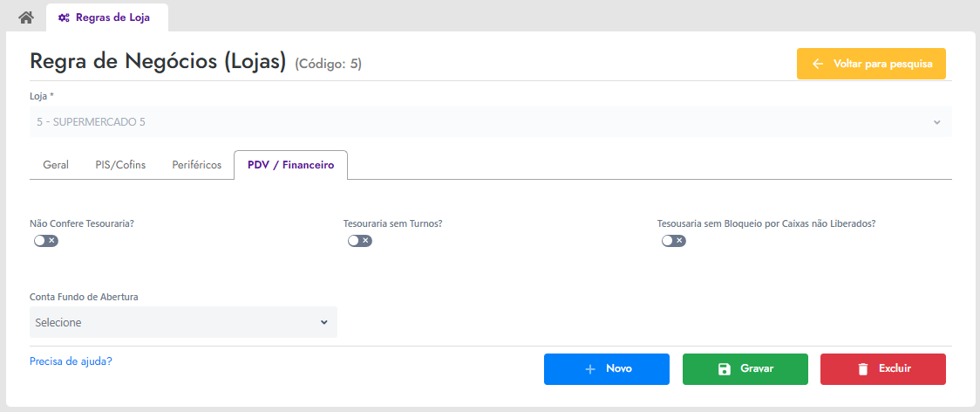
Task: Select the Periféricos tab
Action: [x=197, y=165]
